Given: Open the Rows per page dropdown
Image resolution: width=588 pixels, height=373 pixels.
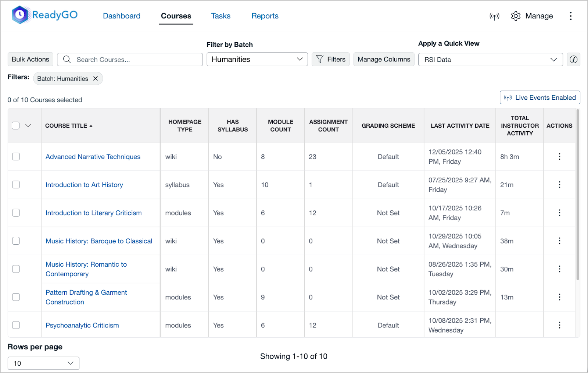Looking at the screenshot, I should 43,363.
